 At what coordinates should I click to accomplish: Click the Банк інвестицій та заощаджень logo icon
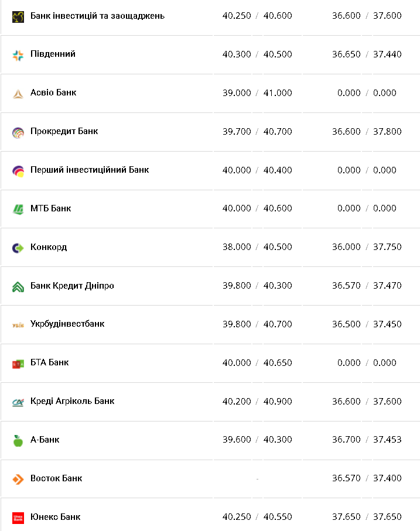[x=18, y=16]
